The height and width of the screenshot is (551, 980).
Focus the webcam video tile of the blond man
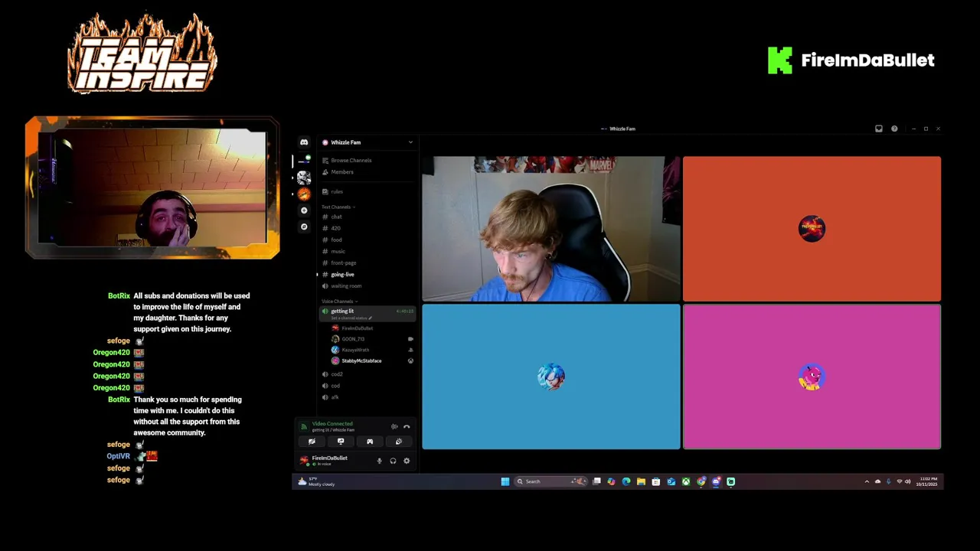tap(551, 229)
